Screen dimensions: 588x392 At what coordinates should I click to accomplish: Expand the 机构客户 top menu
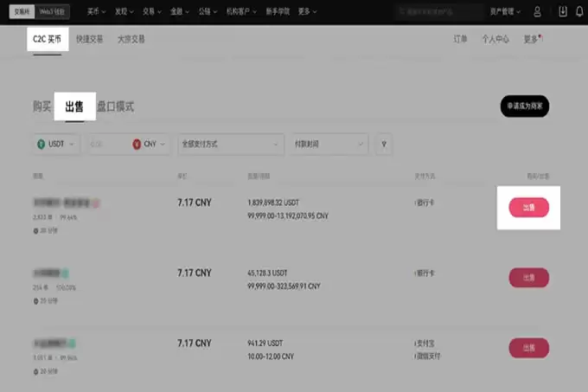point(241,11)
